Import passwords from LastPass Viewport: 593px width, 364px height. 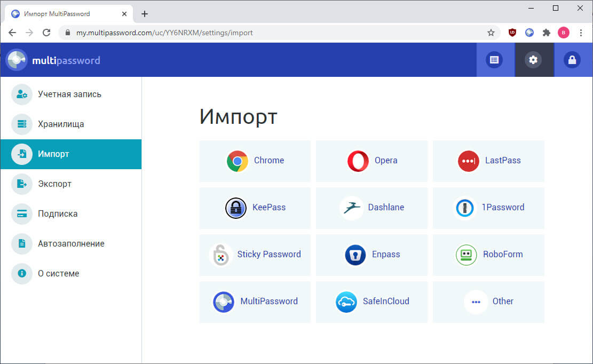tap(488, 161)
